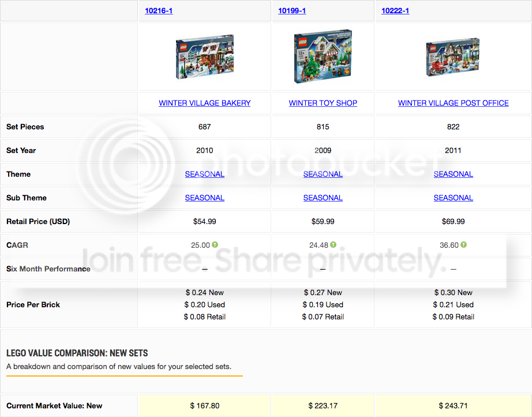This screenshot has width=532, height=417.
Task: Click the Lego Value Comparison: New Sets heading
Action: point(77,353)
